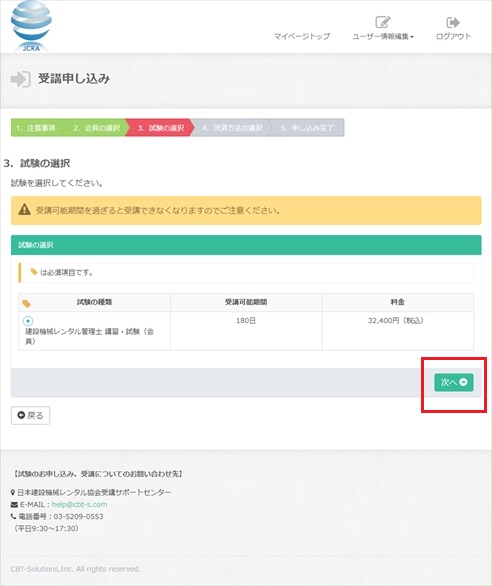The width and height of the screenshot is (492, 586).
Task: Open the ユーザー情報編集 dropdown menu
Action: point(383,36)
